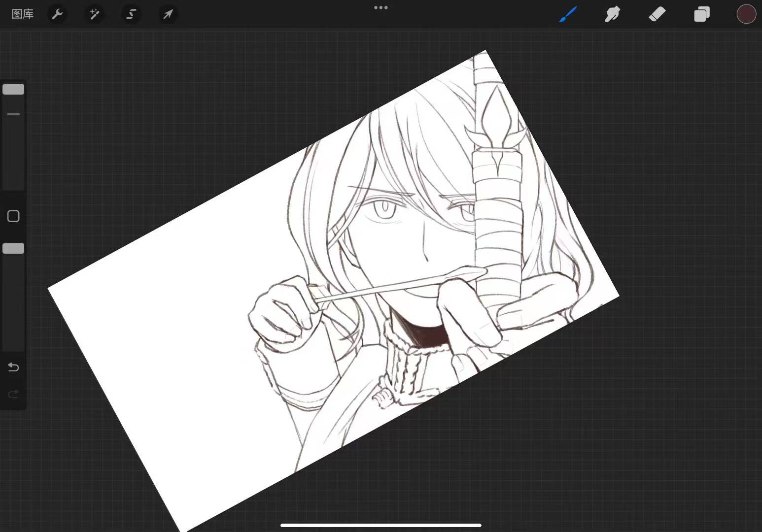This screenshot has height=532, width=762.
Task: Open the dark maroon color picker
Action: point(746,14)
